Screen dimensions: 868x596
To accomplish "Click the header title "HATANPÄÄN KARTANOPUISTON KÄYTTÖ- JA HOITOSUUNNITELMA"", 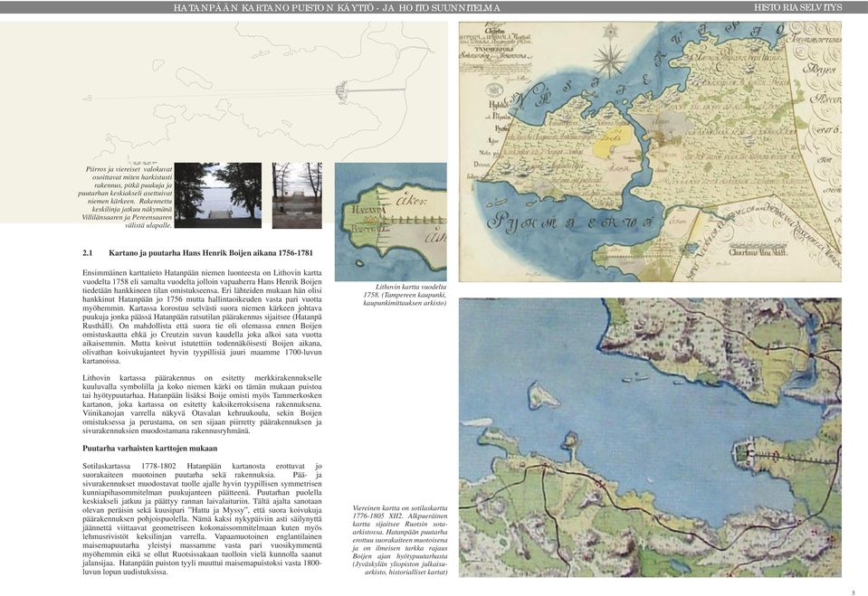I will pos(337,8).
